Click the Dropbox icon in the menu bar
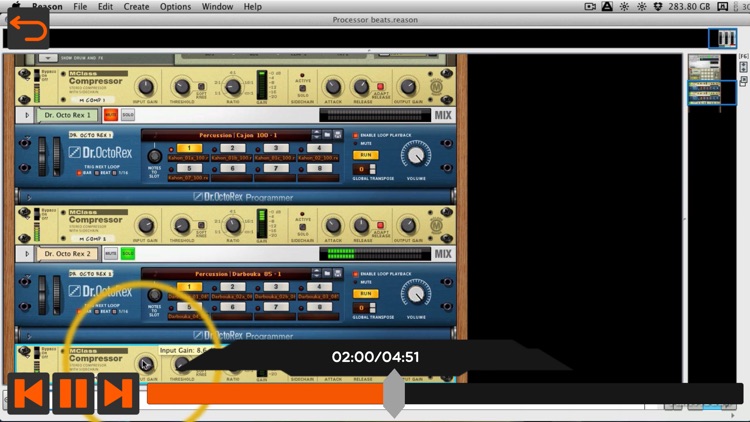750x422 pixels. (x=658, y=6)
